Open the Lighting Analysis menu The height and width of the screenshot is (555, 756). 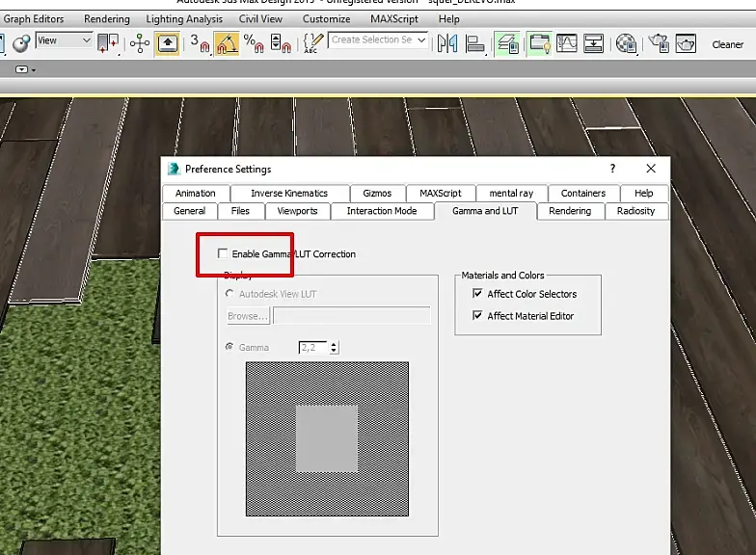click(184, 19)
